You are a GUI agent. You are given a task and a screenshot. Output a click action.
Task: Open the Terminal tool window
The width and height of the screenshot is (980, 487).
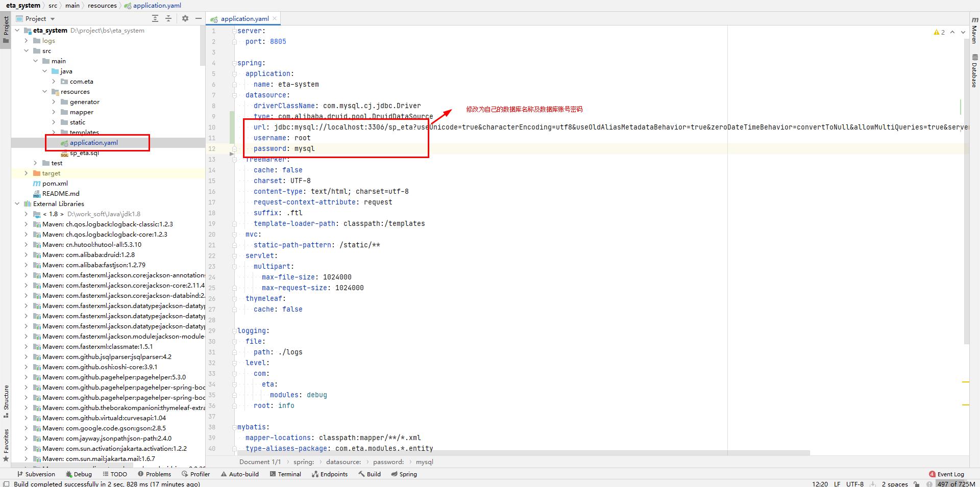coord(285,474)
